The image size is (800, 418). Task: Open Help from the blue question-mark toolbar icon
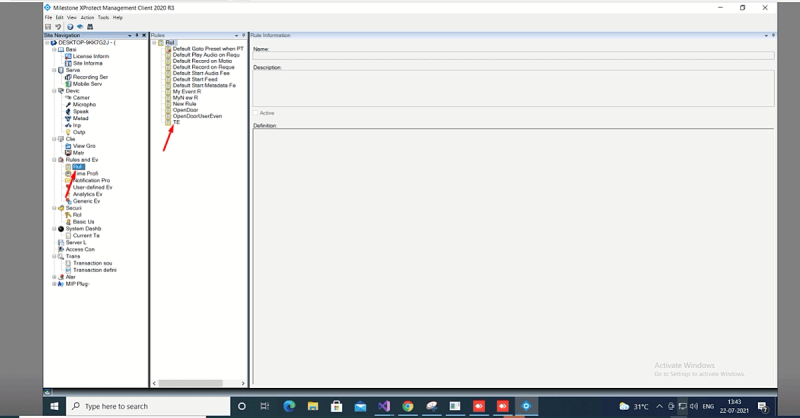click(70, 27)
